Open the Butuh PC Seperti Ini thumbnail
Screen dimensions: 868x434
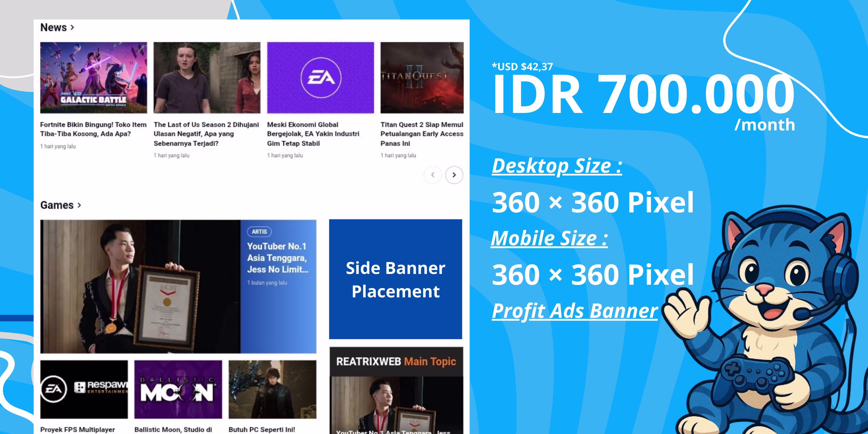tap(272, 389)
